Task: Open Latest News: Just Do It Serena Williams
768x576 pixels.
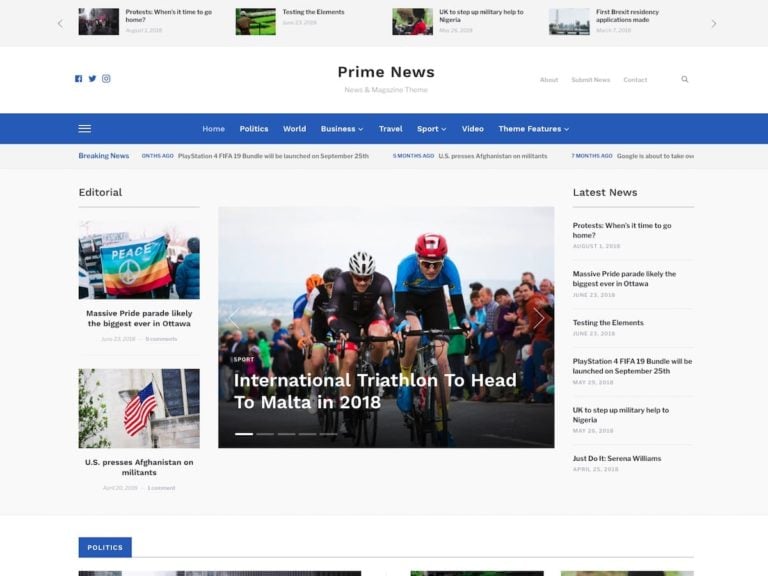Action: (x=617, y=458)
